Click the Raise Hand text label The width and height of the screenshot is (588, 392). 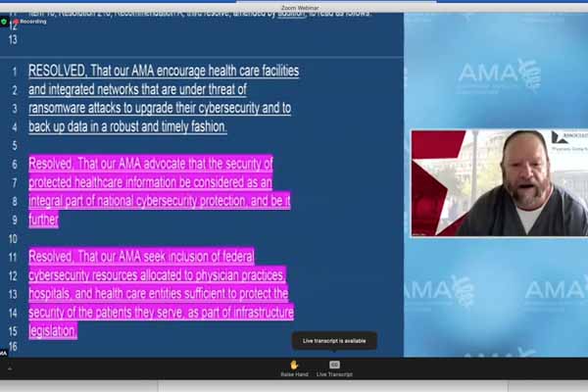(x=294, y=374)
